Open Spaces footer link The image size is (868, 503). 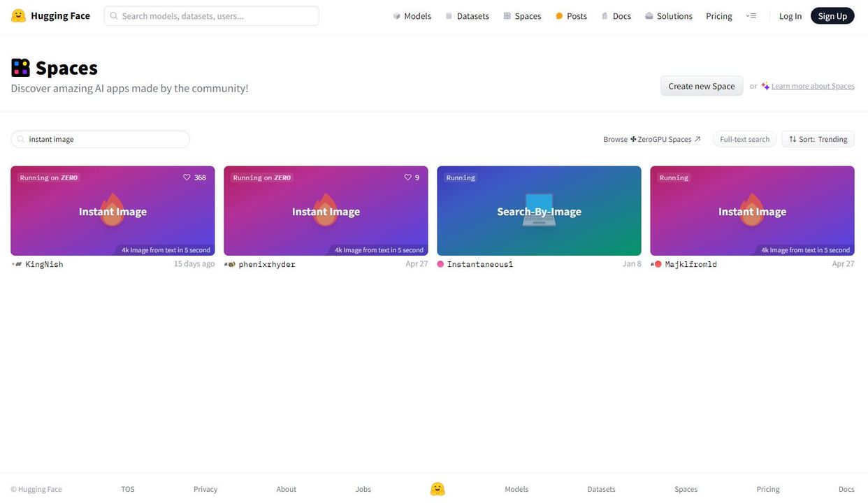click(686, 489)
